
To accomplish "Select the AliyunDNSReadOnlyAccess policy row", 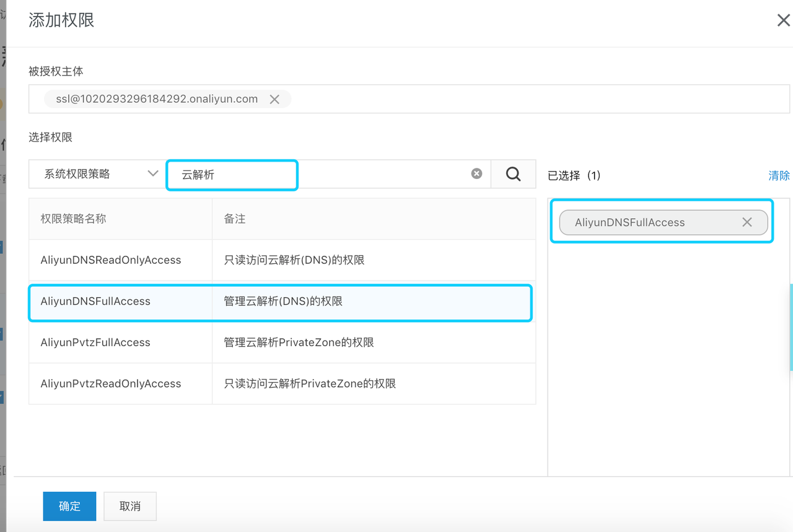I will [111, 260].
